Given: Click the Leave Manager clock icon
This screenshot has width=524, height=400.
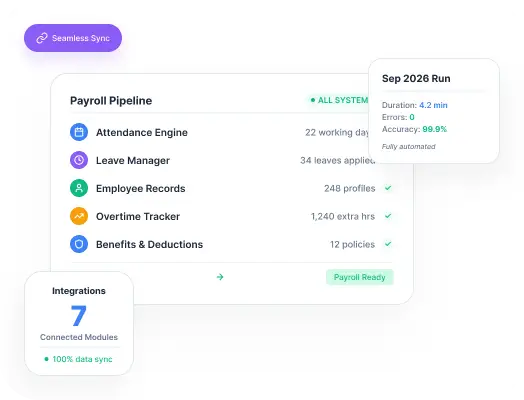Looking at the screenshot, I should [79, 160].
